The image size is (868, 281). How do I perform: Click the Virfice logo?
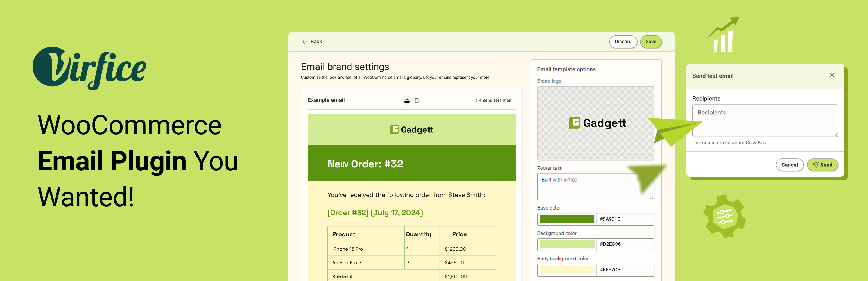point(89,68)
